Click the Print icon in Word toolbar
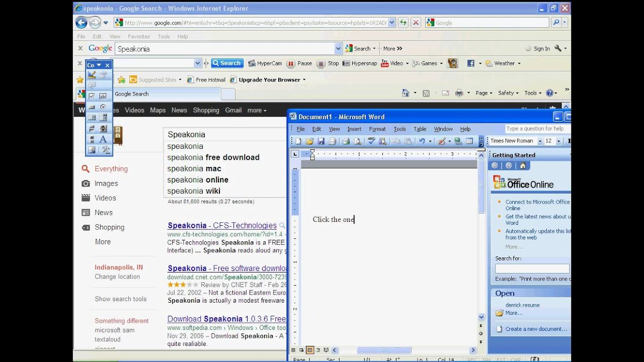This screenshot has width=644, height=362. (x=346, y=141)
